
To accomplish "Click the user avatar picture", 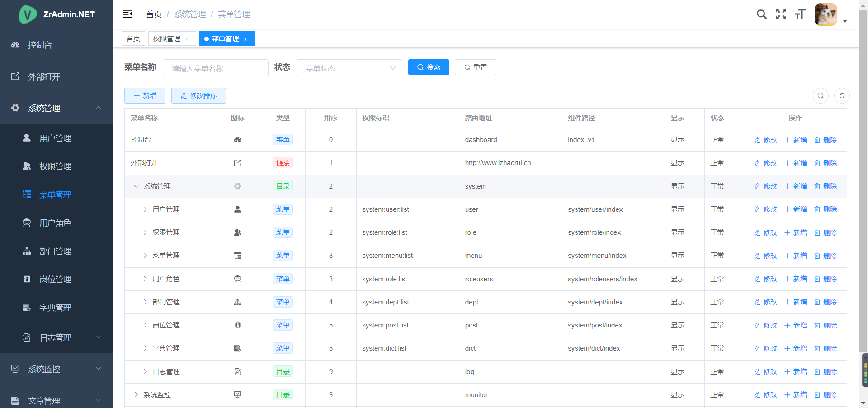I will point(826,14).
